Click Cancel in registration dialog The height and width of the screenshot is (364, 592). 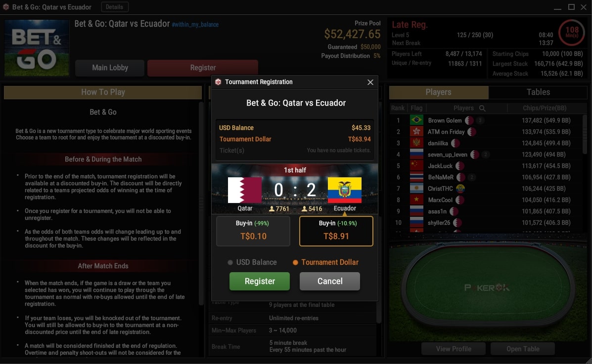tap(330, 282)
